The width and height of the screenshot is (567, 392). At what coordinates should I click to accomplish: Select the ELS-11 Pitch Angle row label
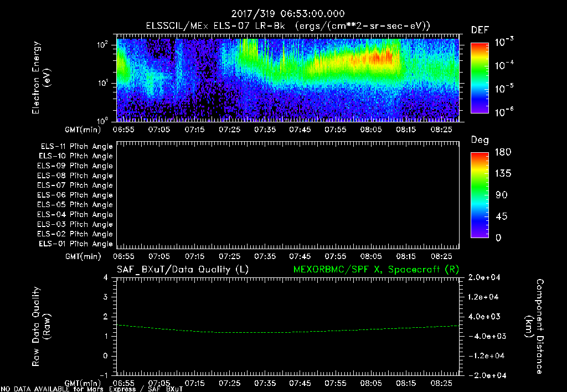click(x=76, y=147)
